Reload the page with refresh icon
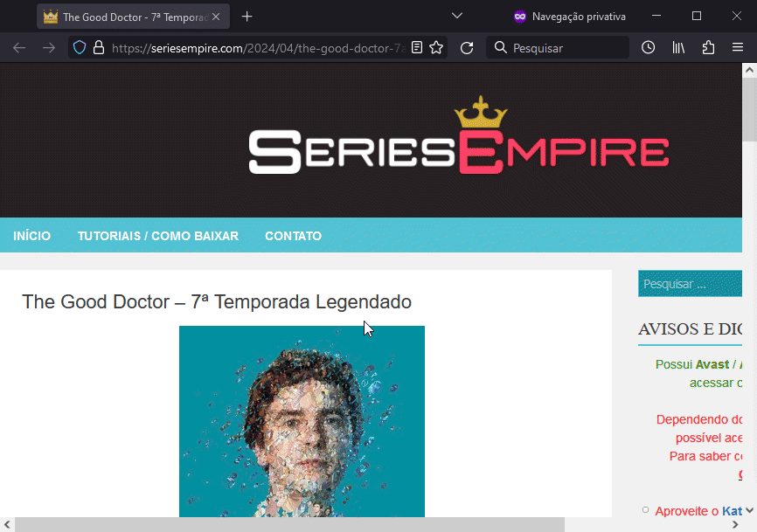 click(467, 48)
